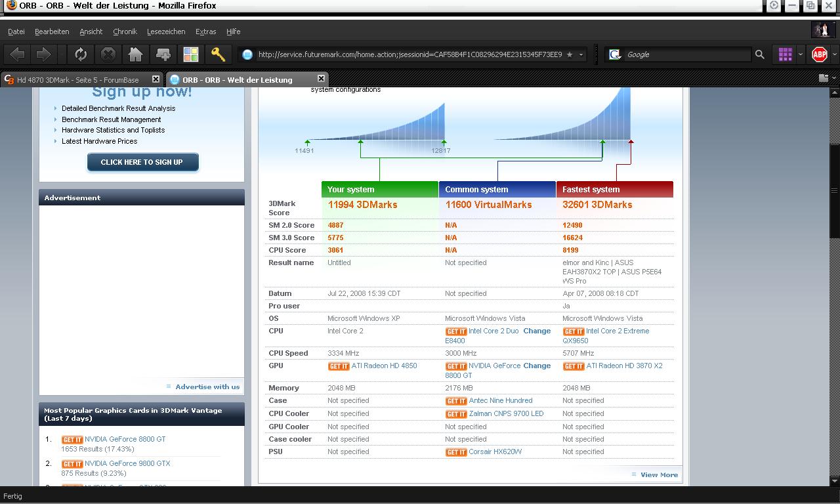
Task: Click the colored squares toolbar icon
Action: point(191,54)
